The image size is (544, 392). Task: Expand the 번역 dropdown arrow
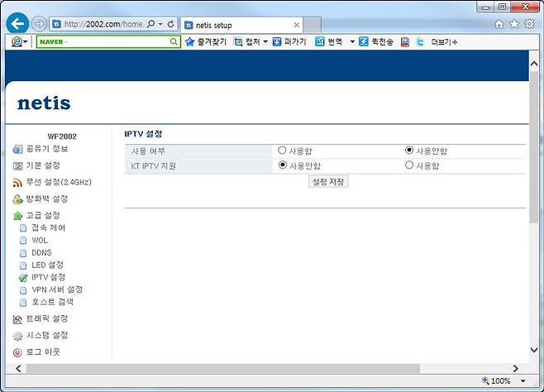click(x=352, y=42)
